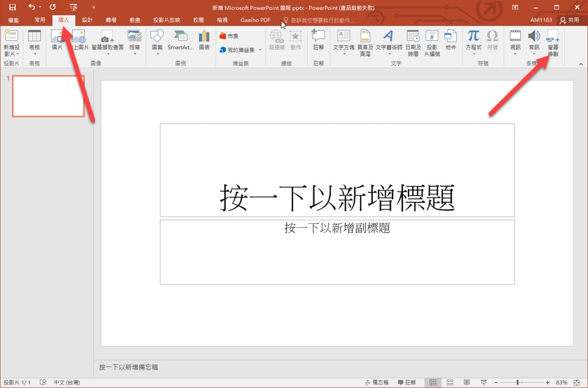The image size is (588, 388).
Task: Switch to the 動畫 animations tab
Action: (x=135, y=20)
